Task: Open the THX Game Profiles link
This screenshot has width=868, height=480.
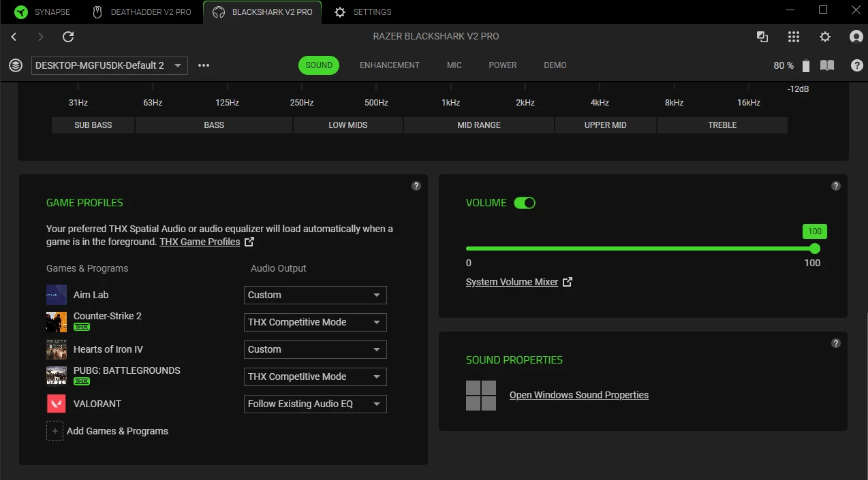Action: coord(200,242)
